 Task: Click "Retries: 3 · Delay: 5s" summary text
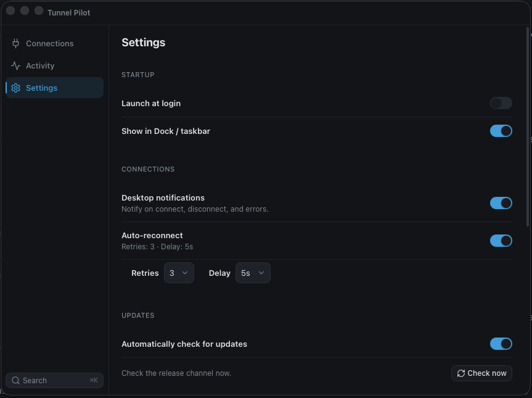point(157,247)
